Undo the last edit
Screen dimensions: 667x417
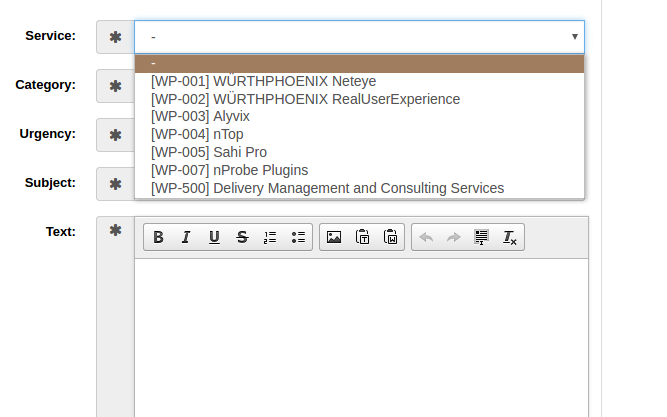click(x=426, y=237)
